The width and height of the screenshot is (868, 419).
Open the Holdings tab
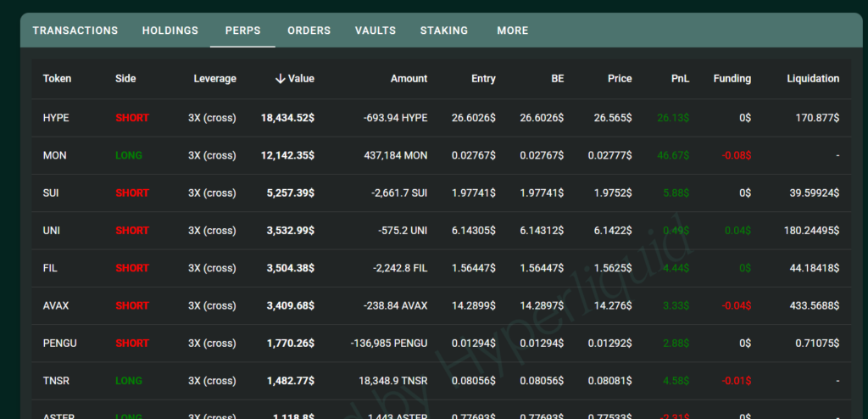(x=170, y=31)
